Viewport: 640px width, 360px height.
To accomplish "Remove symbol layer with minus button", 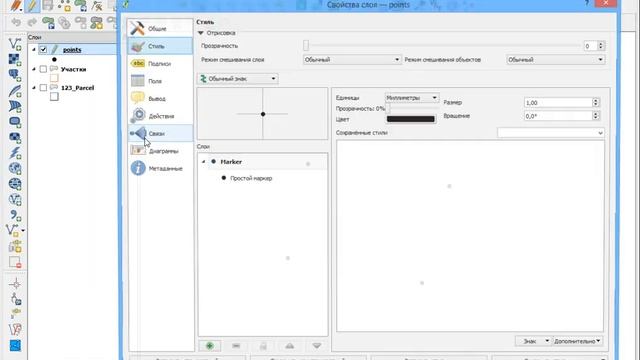I will tap(236, 346).
